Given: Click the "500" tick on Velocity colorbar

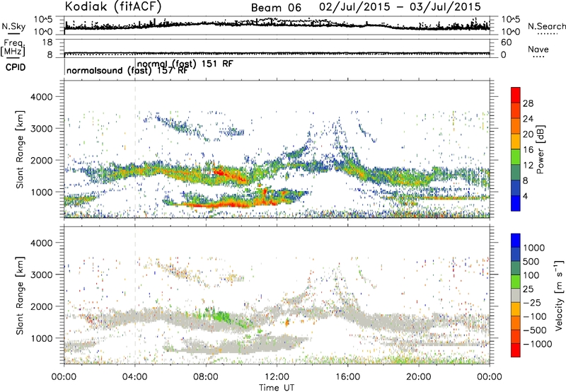Looking at the screenshot, I should 531,261.
